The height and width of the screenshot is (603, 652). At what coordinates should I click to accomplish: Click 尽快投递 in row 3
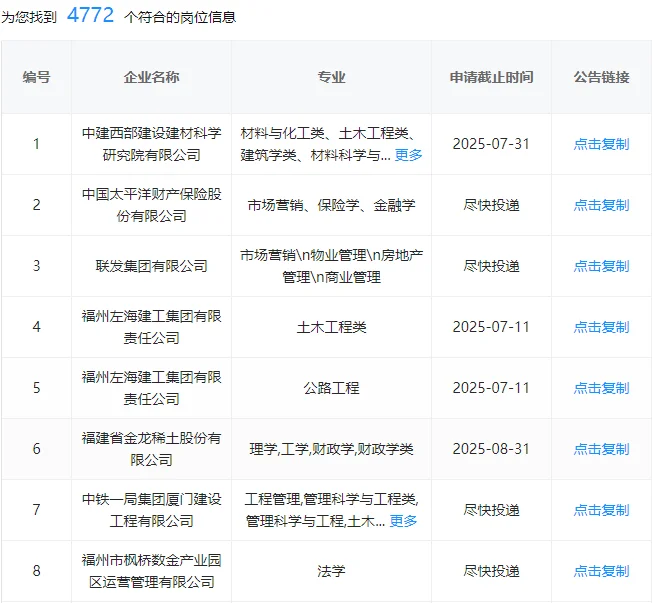pos(491,266)
